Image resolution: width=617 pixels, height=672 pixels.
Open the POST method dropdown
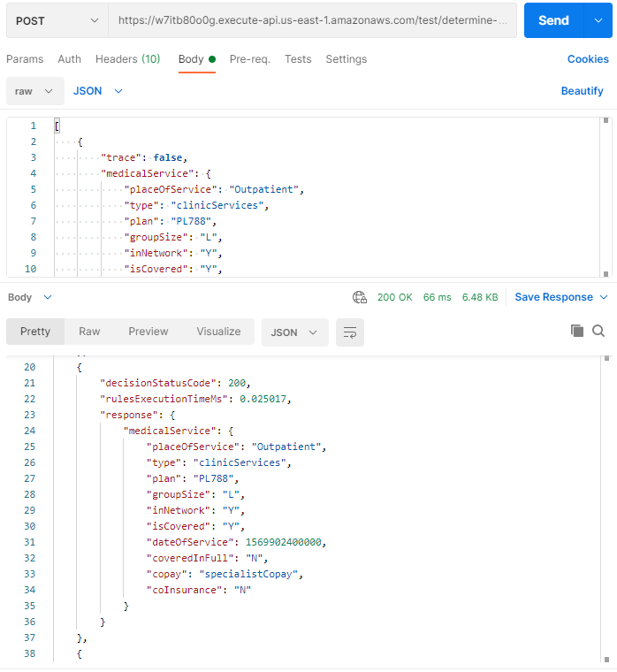coord(57,20)
